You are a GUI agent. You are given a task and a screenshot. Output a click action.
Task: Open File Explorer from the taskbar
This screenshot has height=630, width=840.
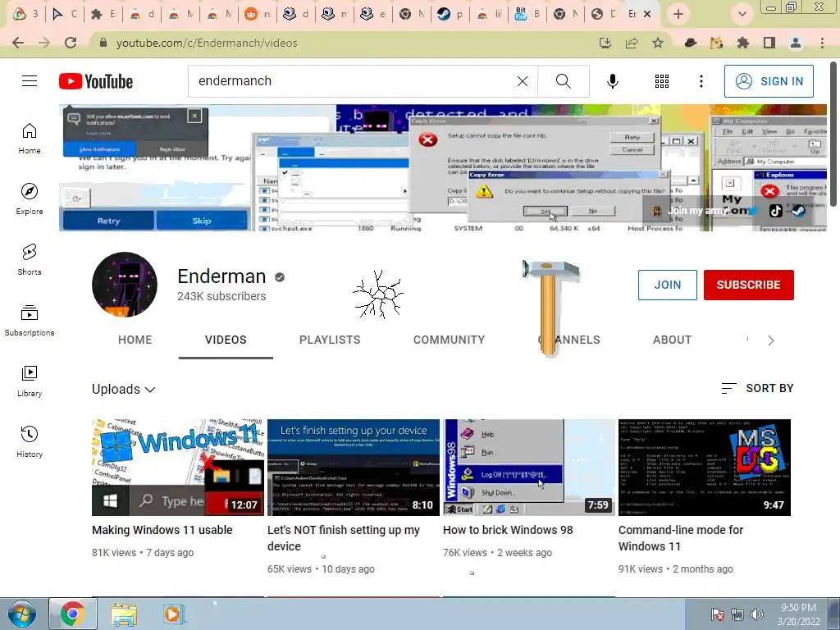(x=124, y=614)
